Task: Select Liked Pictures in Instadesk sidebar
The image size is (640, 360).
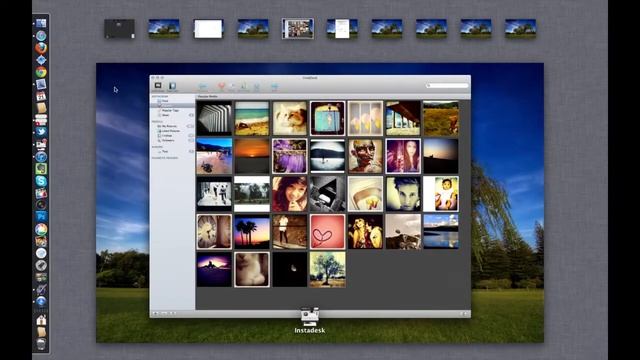Action: (171, 131)
